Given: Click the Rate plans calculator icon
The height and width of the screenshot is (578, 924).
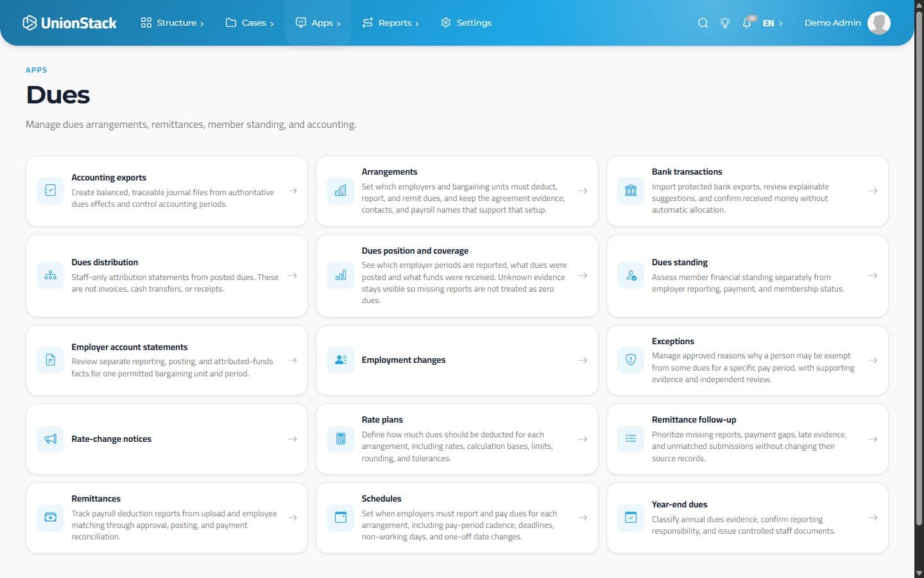Looking at the screenshot, I should pos(341,439).
